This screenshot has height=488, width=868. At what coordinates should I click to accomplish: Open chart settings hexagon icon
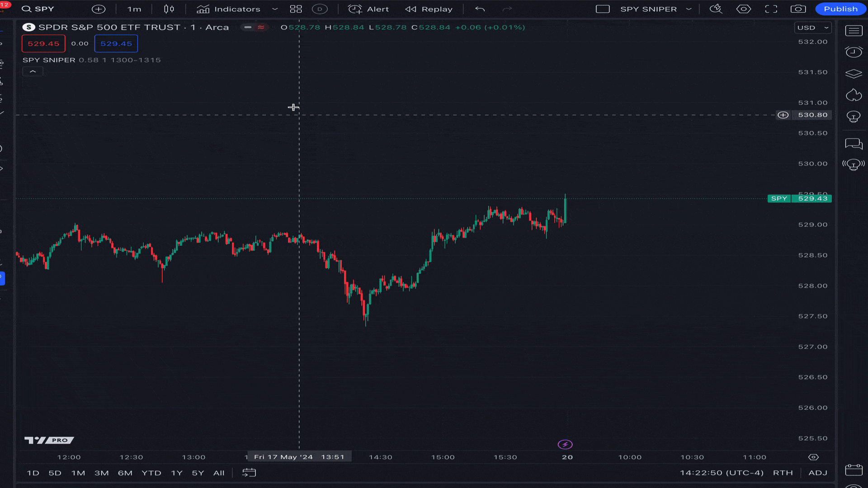[744, 9]
